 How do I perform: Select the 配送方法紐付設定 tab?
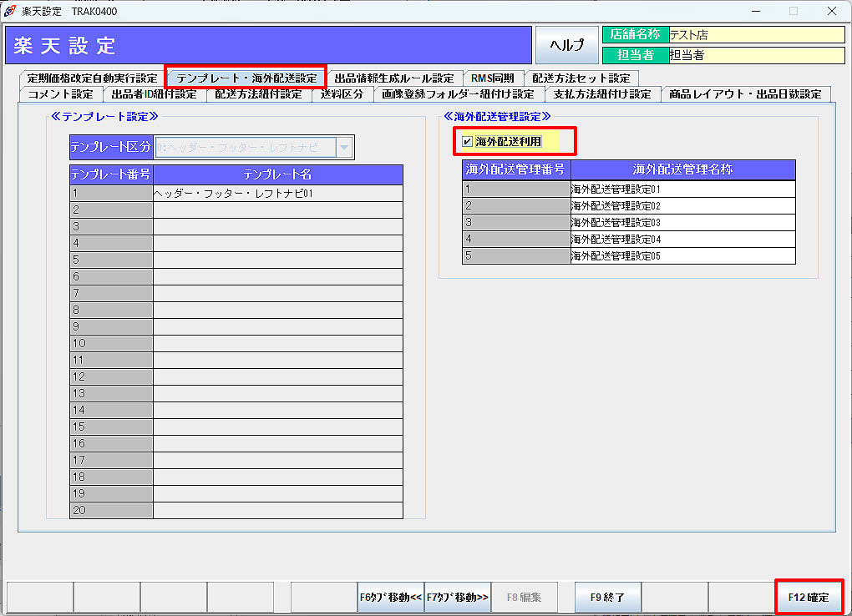(x=259, y=94)
